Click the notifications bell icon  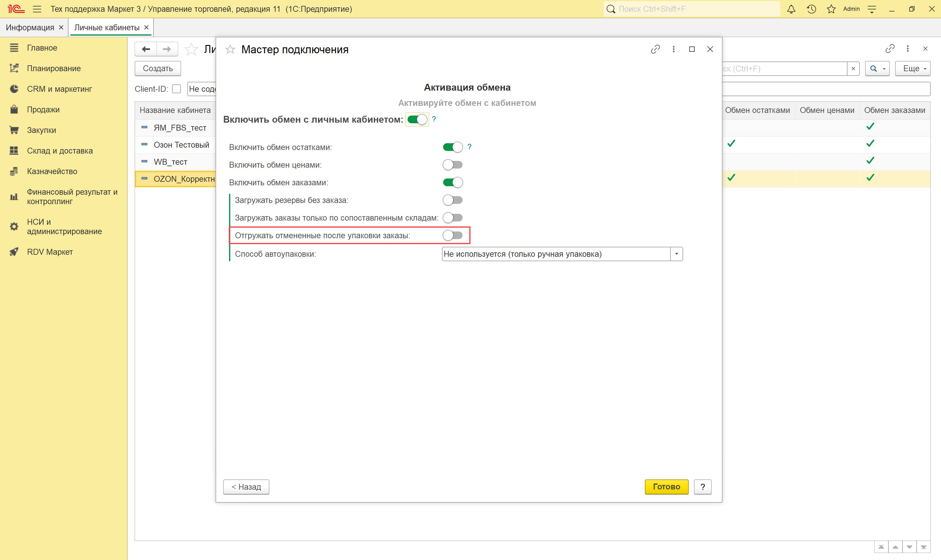pyautogui.click(x=791, y=9)
